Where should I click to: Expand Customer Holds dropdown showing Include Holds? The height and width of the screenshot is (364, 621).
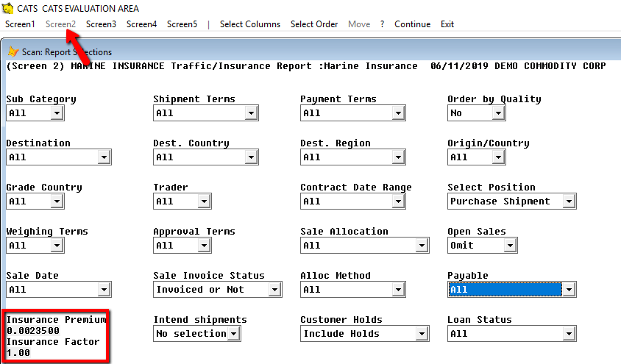coord(422,334)
